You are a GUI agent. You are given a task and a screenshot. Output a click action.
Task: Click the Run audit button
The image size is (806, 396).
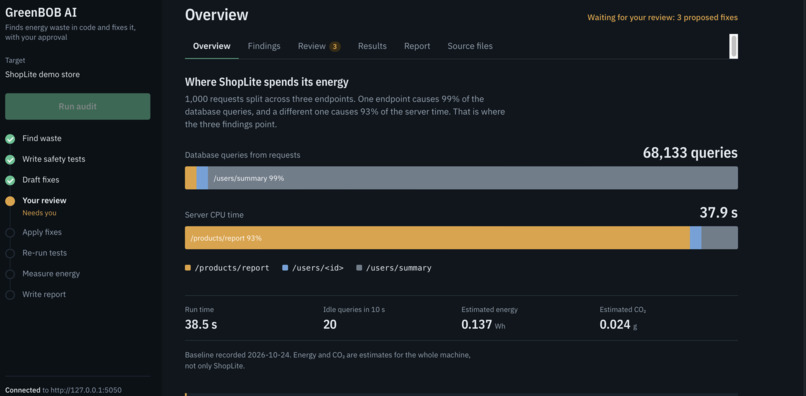78,106
